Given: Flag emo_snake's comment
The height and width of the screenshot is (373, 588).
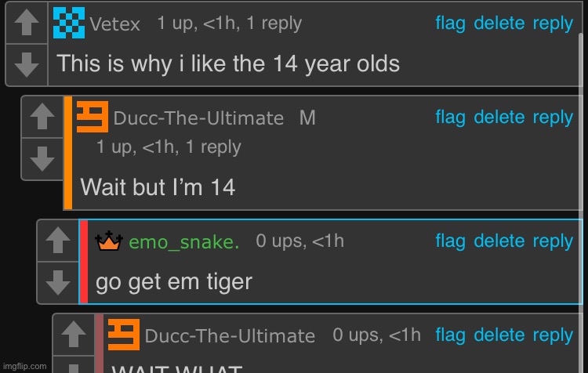Looking at the screenshot, I should (x=450, y=241).
